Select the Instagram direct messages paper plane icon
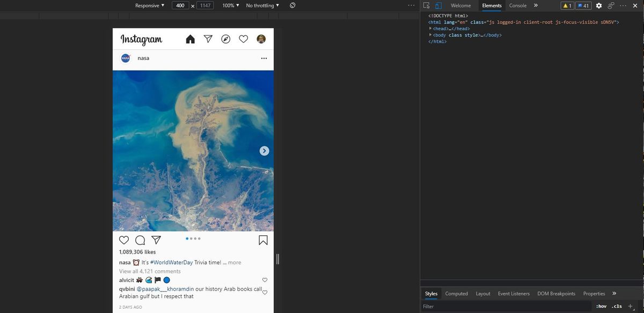The height and width of the screenshot is (313, 644). tap(208, 39)
